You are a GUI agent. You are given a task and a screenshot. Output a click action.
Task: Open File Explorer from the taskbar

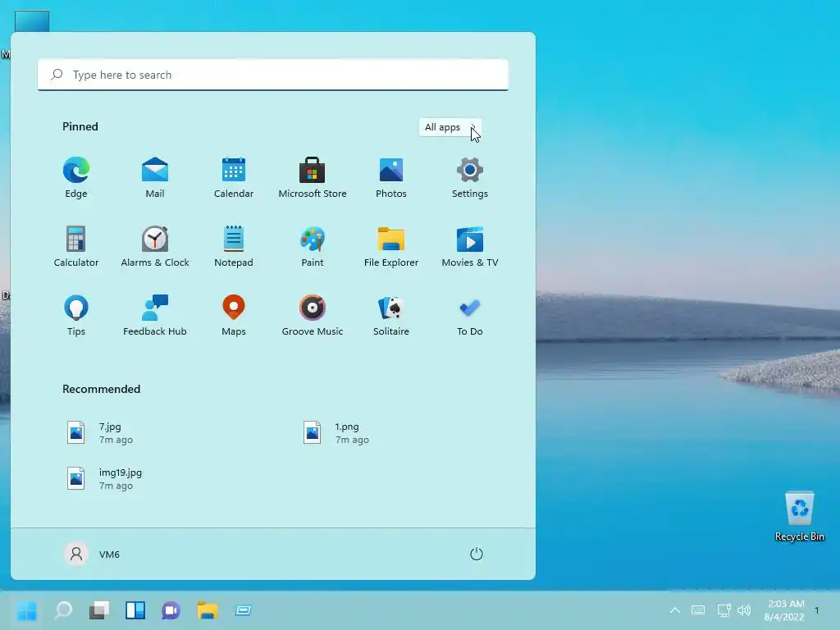click(208, 610)
